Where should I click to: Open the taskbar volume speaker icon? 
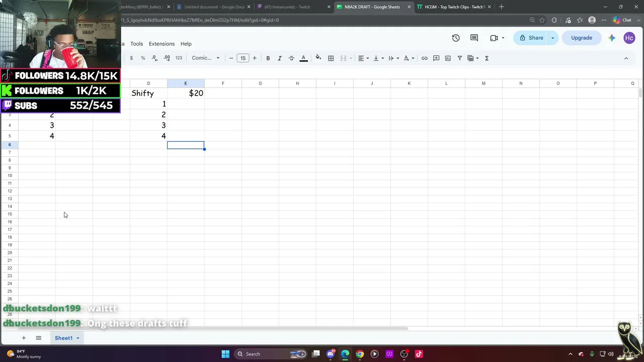(x=611, y=354)
